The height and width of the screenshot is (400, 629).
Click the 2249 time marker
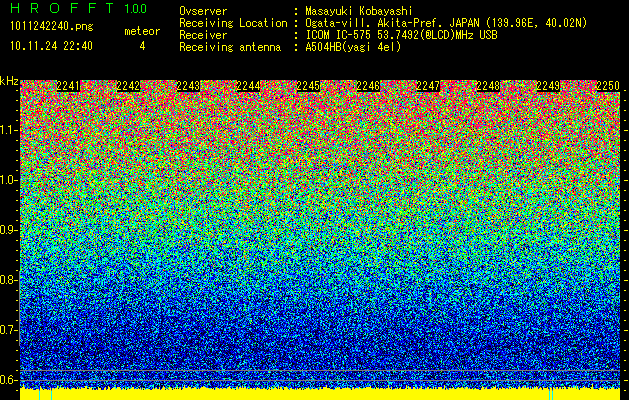(x=548, y=86)
